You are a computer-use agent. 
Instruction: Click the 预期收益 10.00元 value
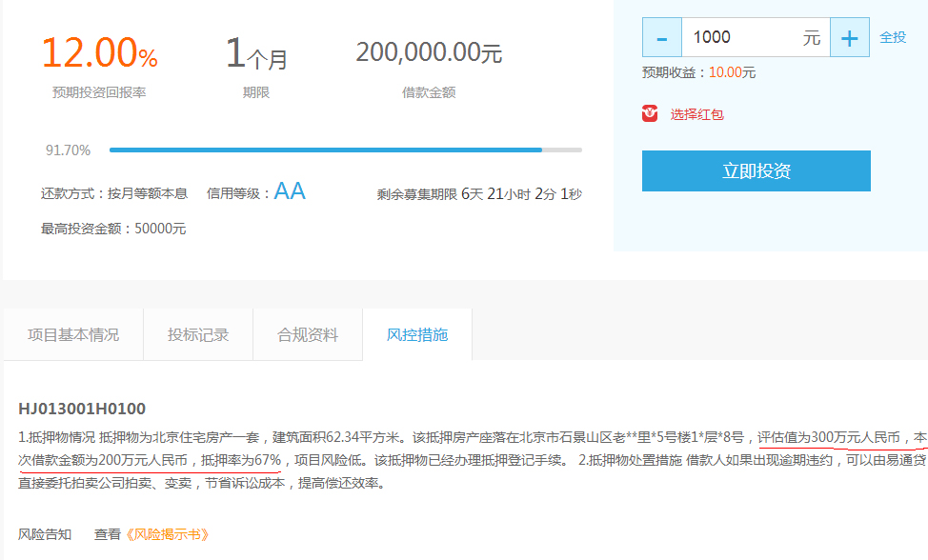point(732,72)
